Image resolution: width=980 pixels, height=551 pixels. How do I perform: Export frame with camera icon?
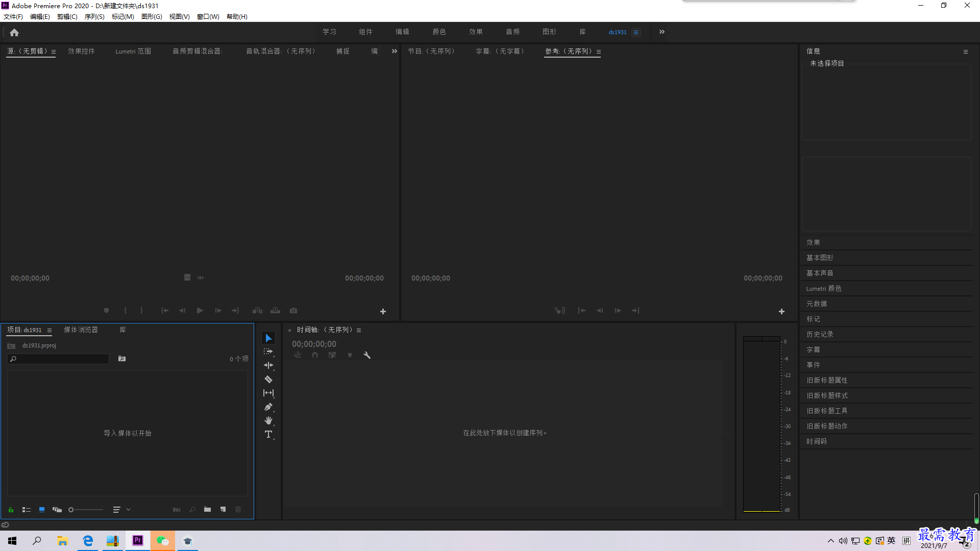click(x=293, y=311)
